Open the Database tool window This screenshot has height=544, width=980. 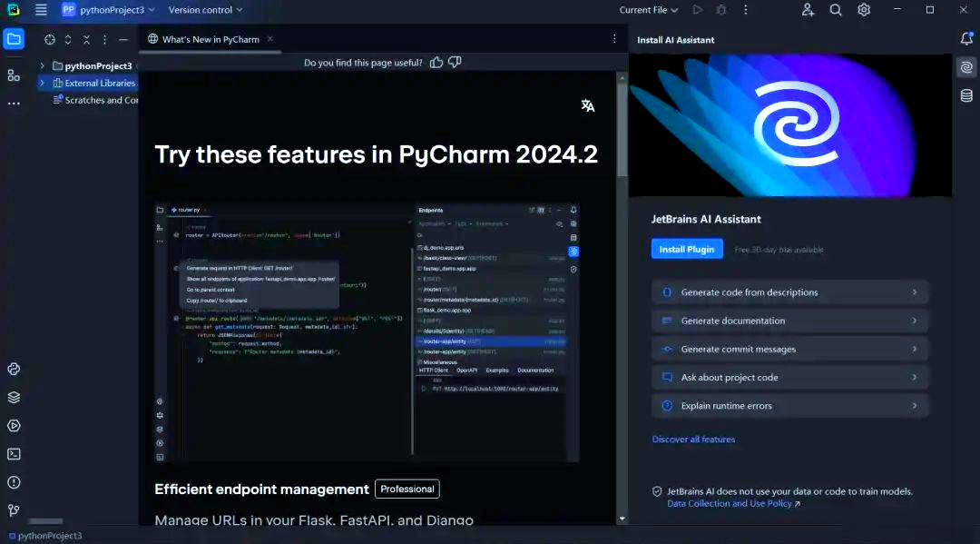966,94
